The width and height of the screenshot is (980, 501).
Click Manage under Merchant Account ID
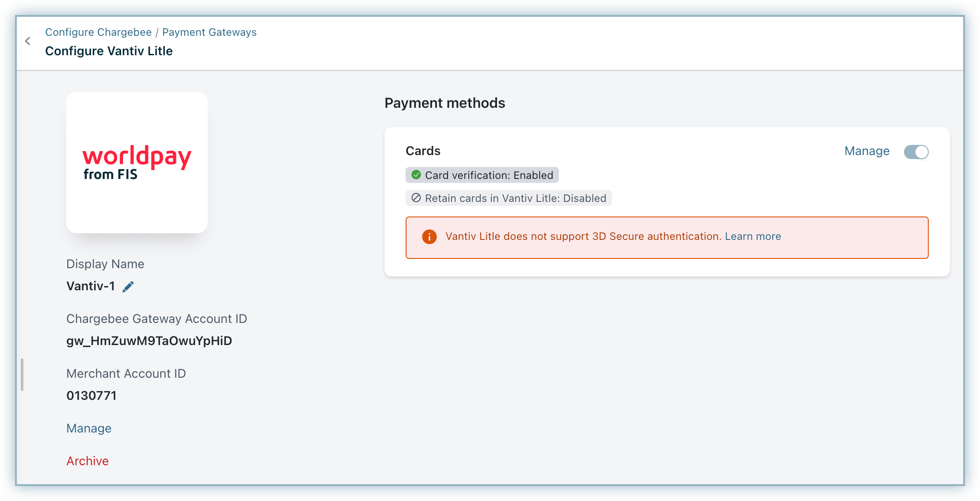(89, 428)
